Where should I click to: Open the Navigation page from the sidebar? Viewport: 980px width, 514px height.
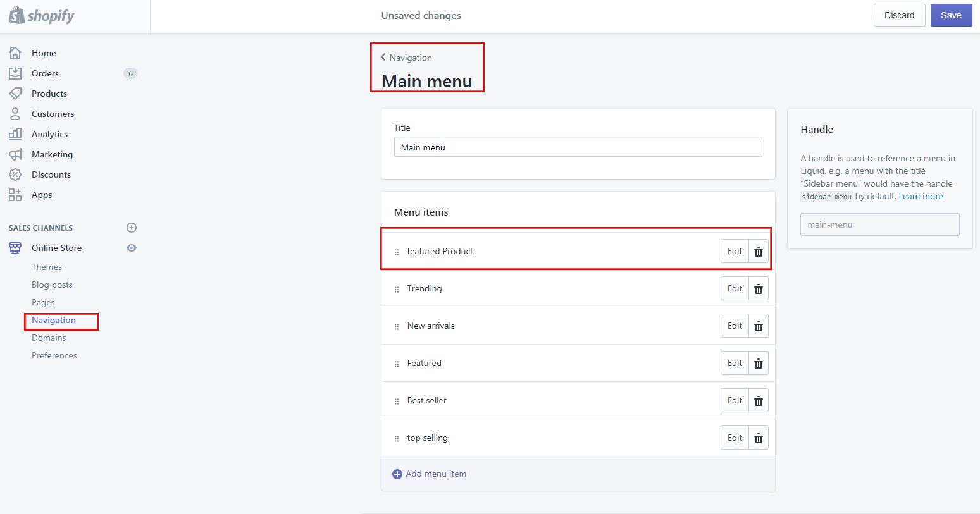(x=53, y=321)
